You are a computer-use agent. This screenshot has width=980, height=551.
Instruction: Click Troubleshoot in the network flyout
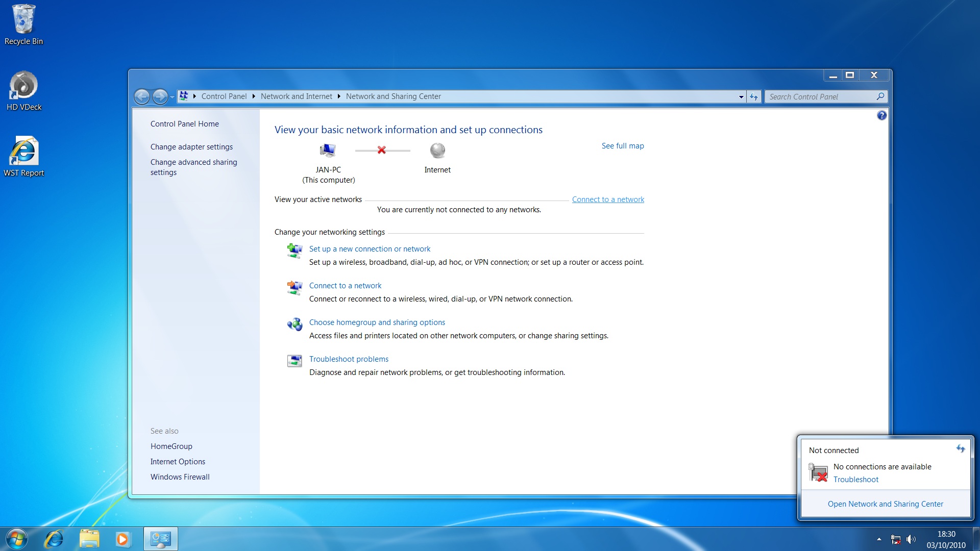pyautogui.click(x=855, y=480)
